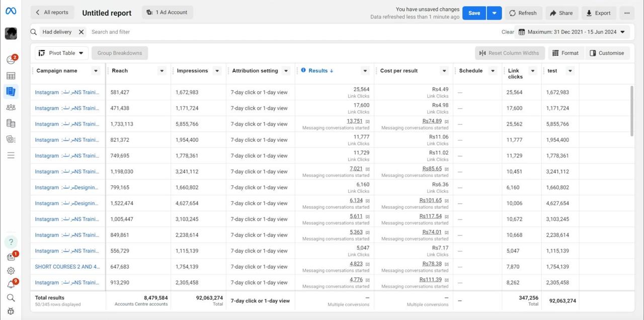
Task: Open the notifications bell icon in sidebar
Action: point(11,285)
